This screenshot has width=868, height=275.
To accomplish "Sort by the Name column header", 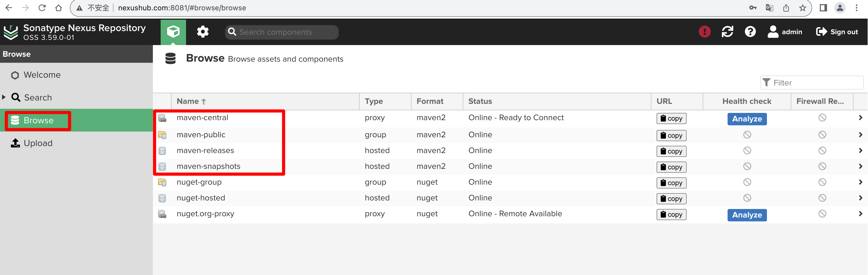I will click(x=265, y=101).
